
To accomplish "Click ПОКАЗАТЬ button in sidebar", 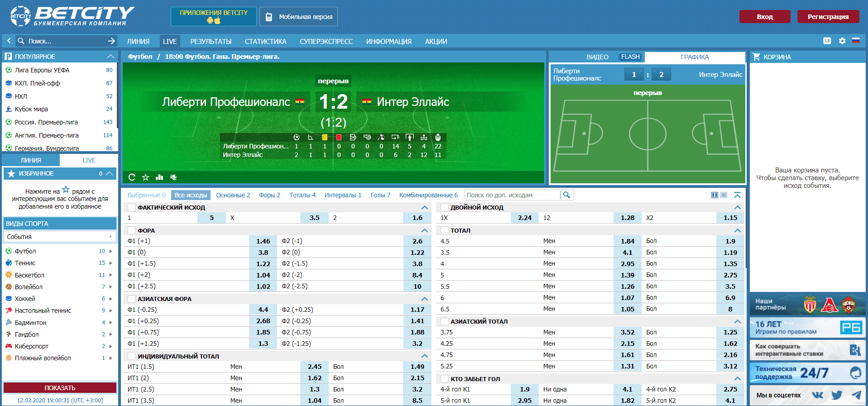I will click(x=60, y=388).
